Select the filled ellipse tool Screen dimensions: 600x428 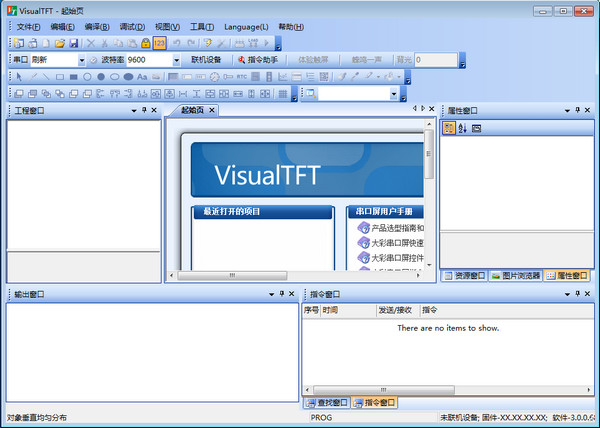[129, 77]
